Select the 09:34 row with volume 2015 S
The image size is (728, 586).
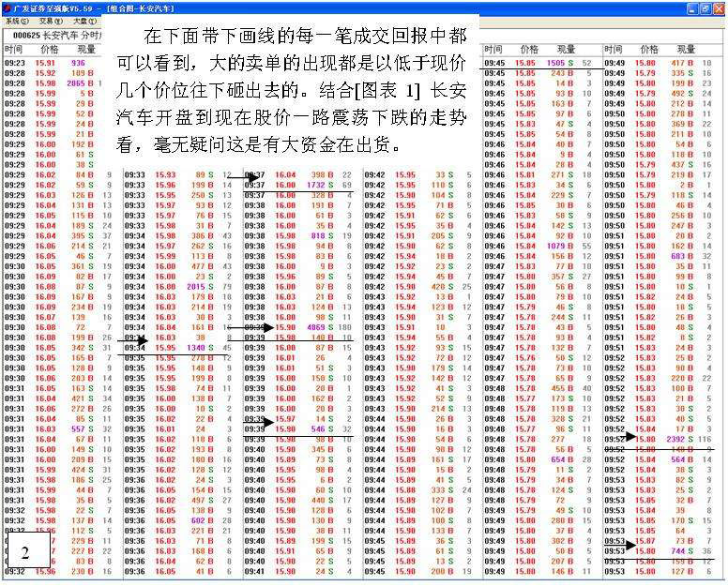click(178, 287)
